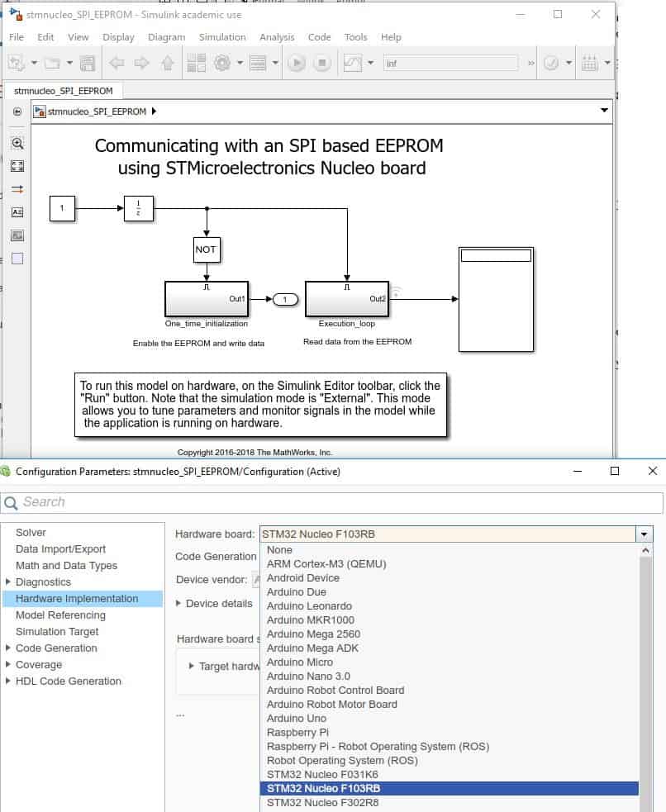This screenshot has height=812, width=666.
Task: Click the Fit to View palette icon
Action: click(17, 166)
